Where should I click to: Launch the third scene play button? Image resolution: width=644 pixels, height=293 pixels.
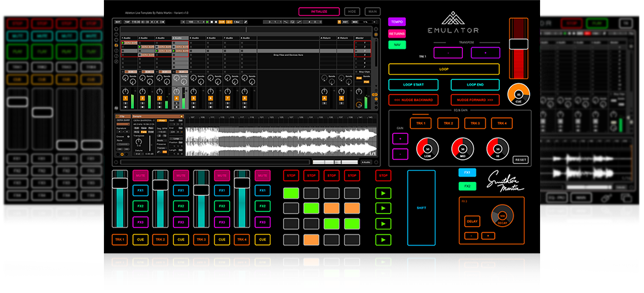coord(383,224)
